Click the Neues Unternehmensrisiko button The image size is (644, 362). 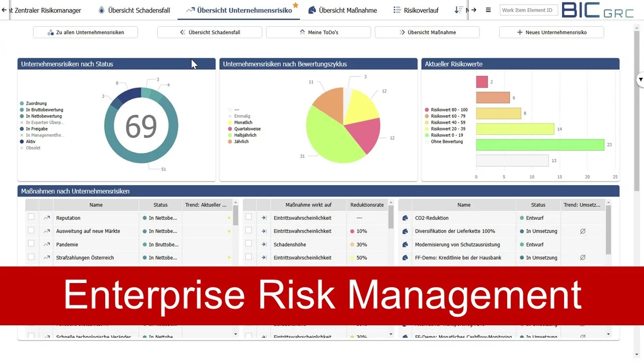point(551,32)
